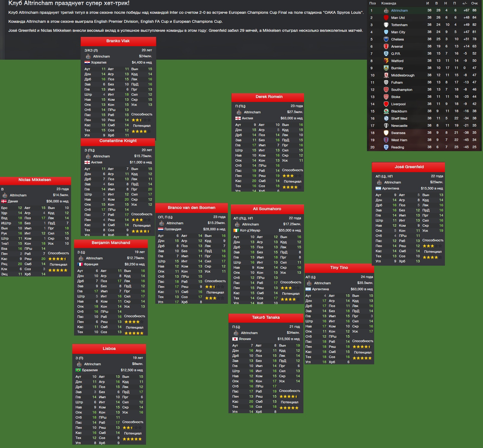Open the Altrincham link in the league table

399,10
